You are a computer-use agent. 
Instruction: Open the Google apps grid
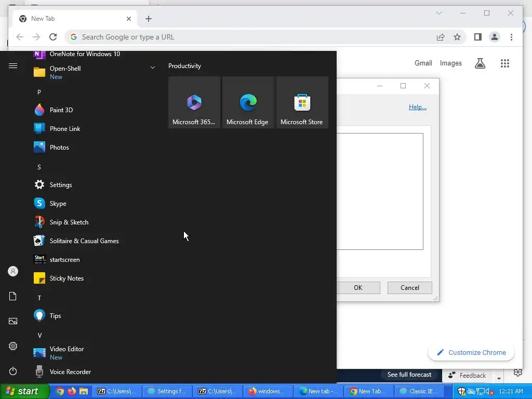pyautogui.click(x=504, y=63)
